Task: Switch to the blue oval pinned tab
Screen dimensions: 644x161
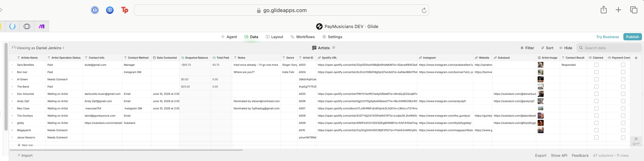Action: point(13,26)
